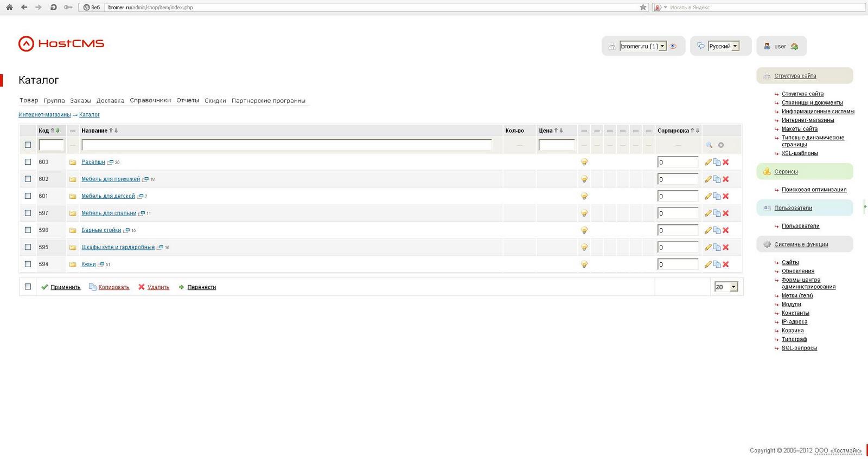This screenshot has height=459, width=868.
Task: Copy the Мебель для прихожей group via its copy icon
Action: pos(717,179)
